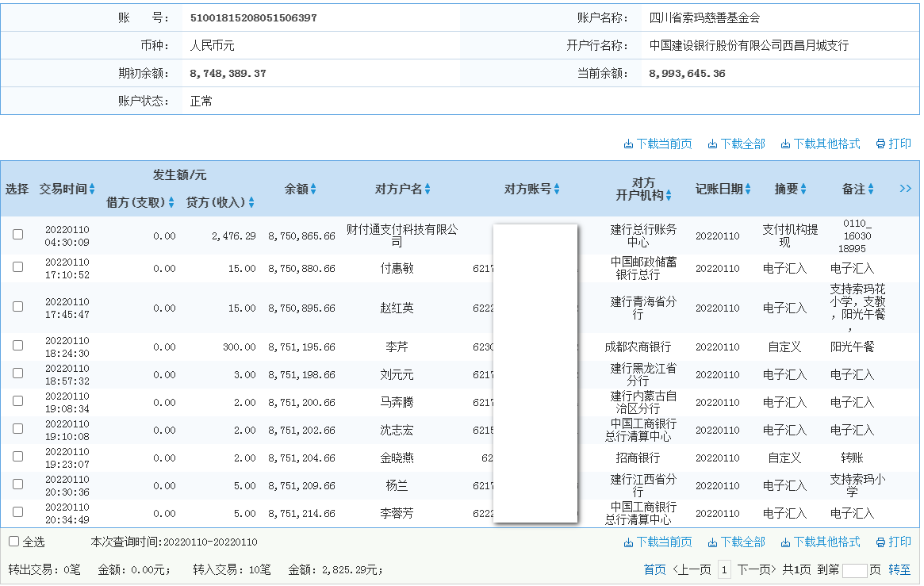
Task: Check the row for 马奔腾
Action: click(18, 401)
